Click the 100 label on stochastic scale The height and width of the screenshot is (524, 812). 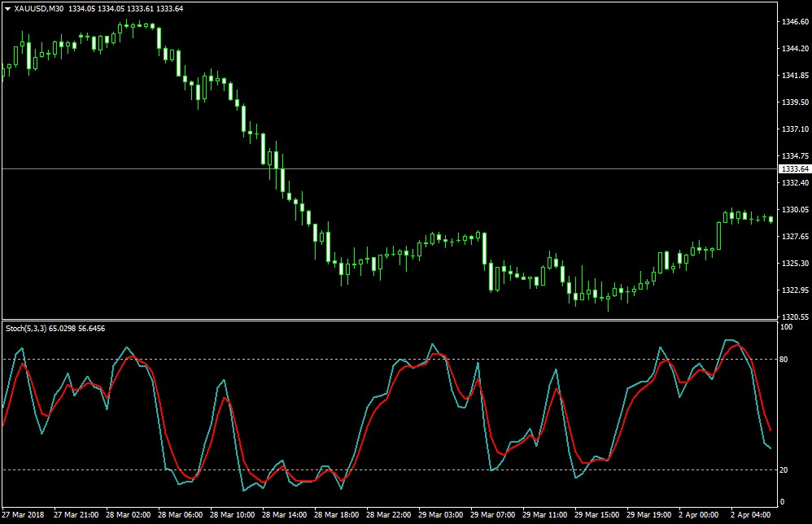786,327
